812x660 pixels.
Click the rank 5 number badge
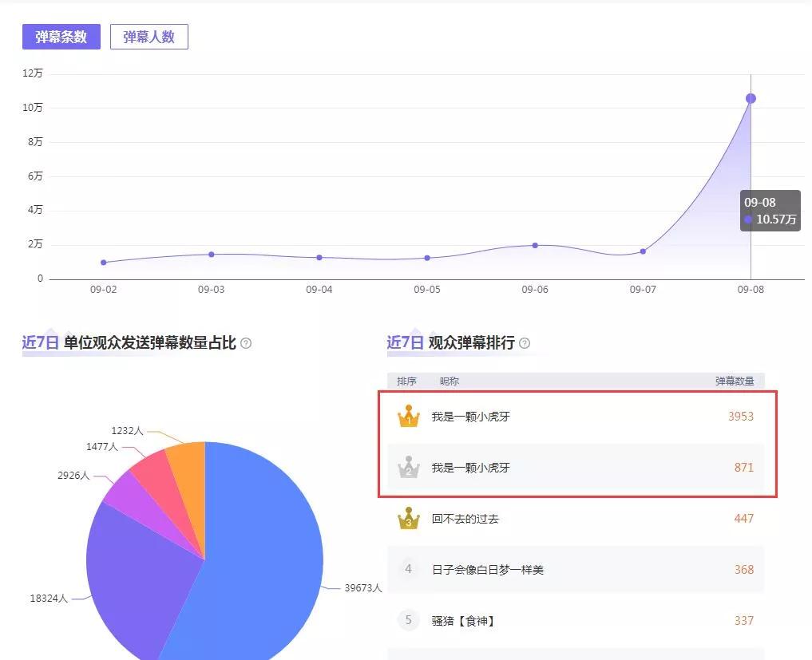(x=408, y=621)
